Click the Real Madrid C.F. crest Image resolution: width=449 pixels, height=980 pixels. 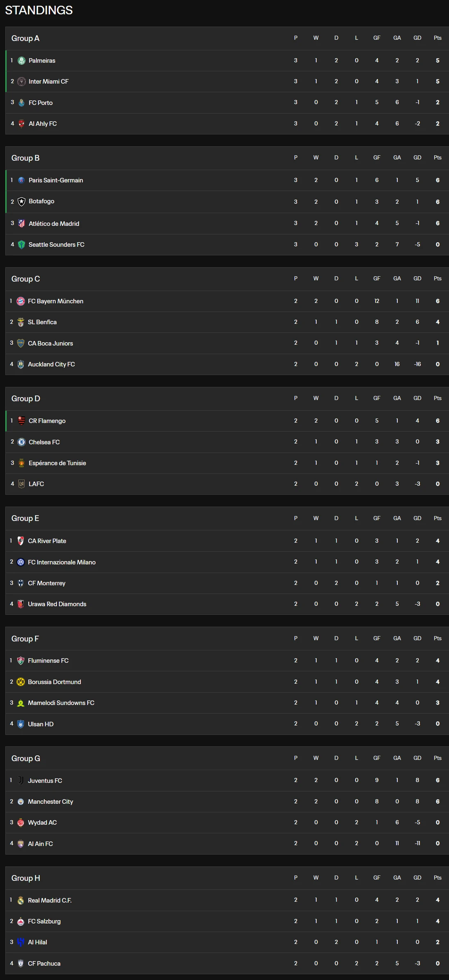coord(20,900)
